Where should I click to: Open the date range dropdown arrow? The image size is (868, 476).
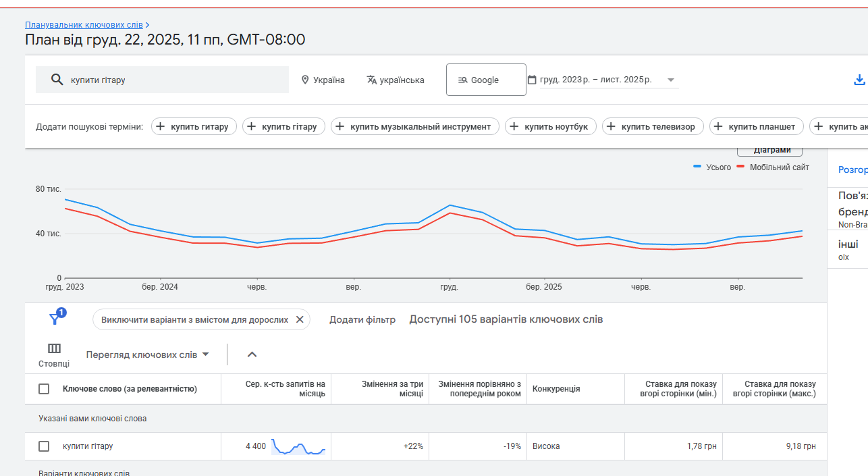coord(671,80)
